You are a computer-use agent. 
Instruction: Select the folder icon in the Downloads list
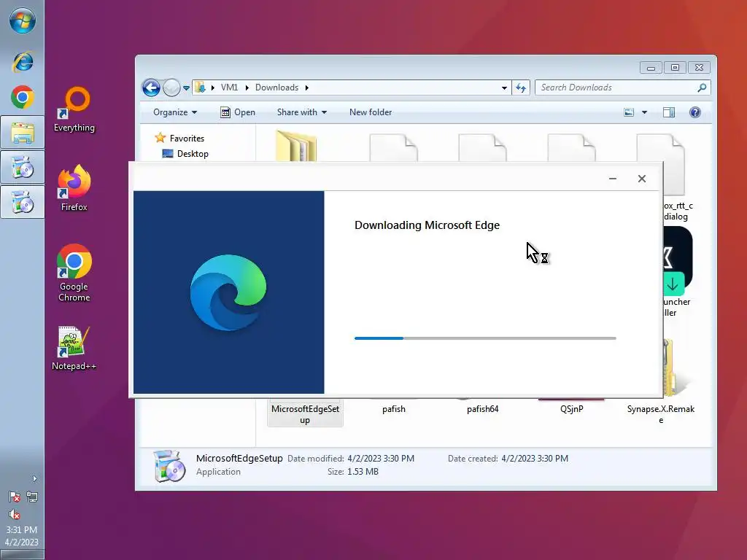pyautogui.click(x=296, y=145)
